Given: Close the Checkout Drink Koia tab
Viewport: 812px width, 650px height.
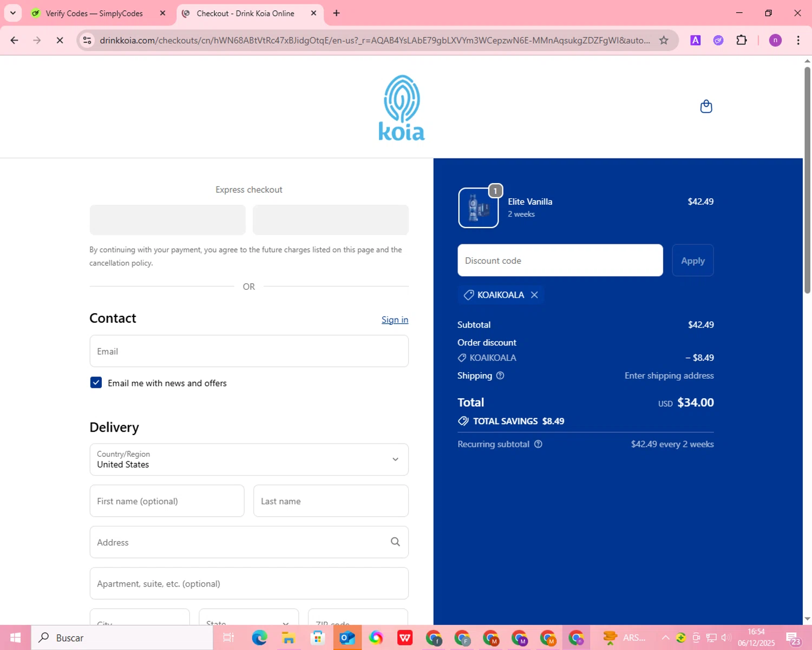Looking at the screenshot, I should (x=313, y=13).
